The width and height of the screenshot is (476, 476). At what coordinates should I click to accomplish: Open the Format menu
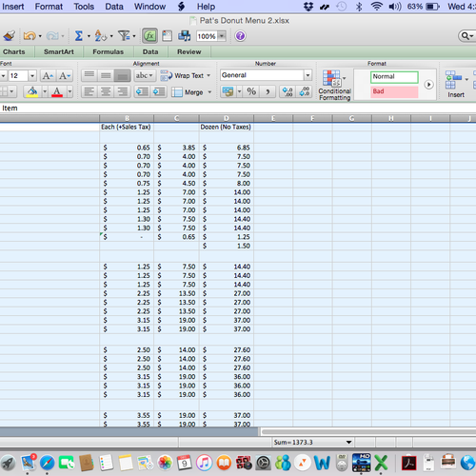[49, 7]
